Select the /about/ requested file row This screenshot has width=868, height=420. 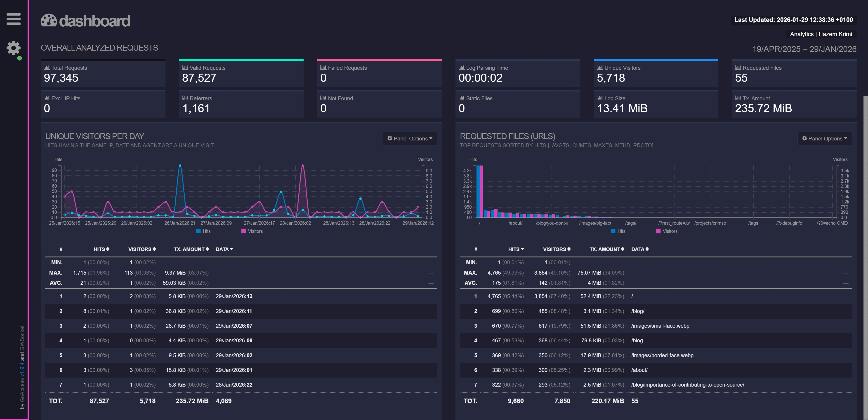(x=656, y=370)
